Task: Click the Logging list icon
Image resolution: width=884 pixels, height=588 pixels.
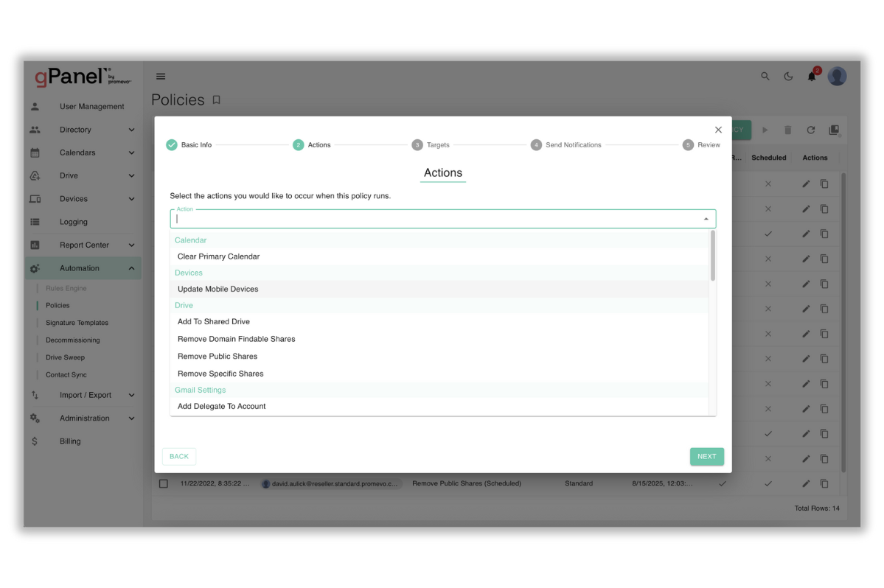Action: [35, 222]
